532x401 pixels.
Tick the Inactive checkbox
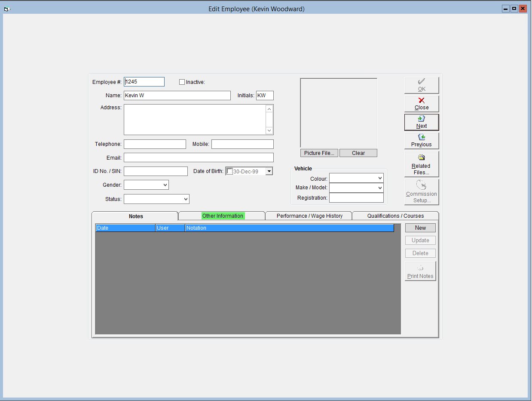(182, 82)
